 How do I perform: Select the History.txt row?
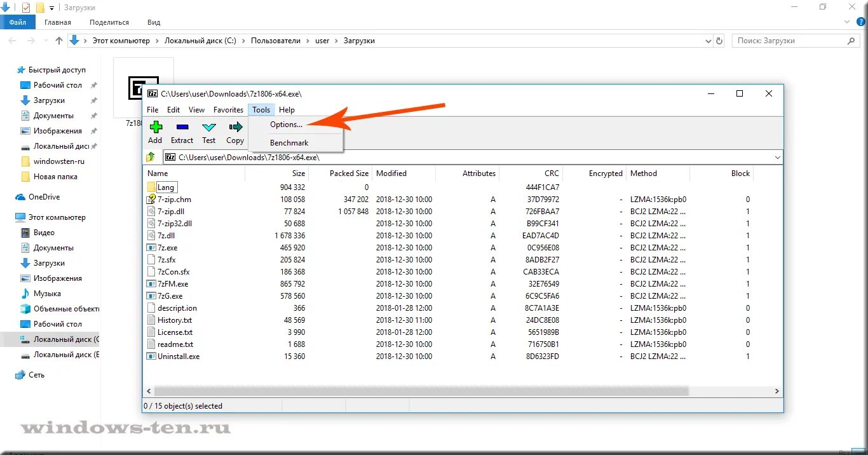click(448, 320)
